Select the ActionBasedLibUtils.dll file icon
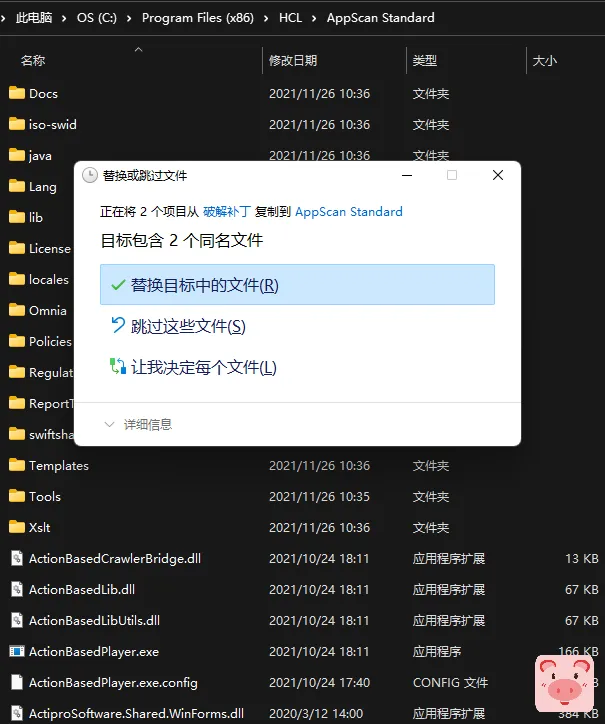 pyautogui.click(x=17, y=620)
